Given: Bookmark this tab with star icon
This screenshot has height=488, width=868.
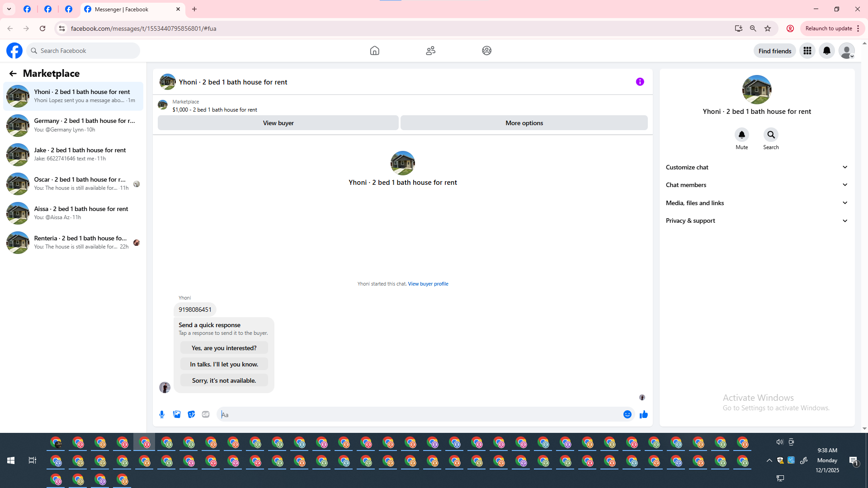Looking at the screenshot, I should pos(768,28).
